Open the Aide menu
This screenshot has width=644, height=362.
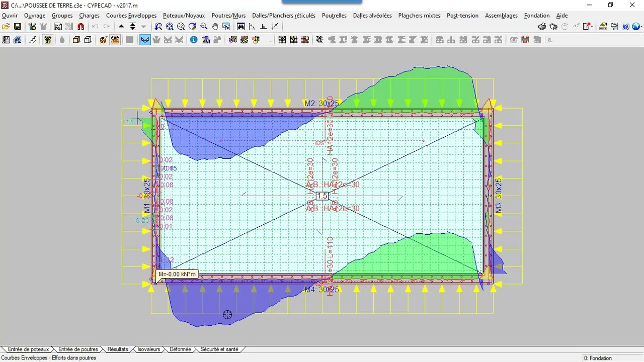click(561, 16)
